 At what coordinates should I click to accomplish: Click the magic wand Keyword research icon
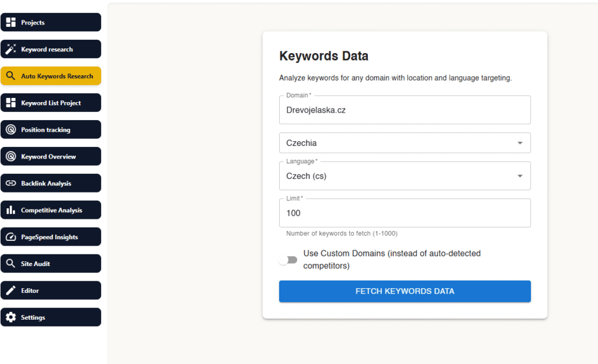click(x=11, y=50)
